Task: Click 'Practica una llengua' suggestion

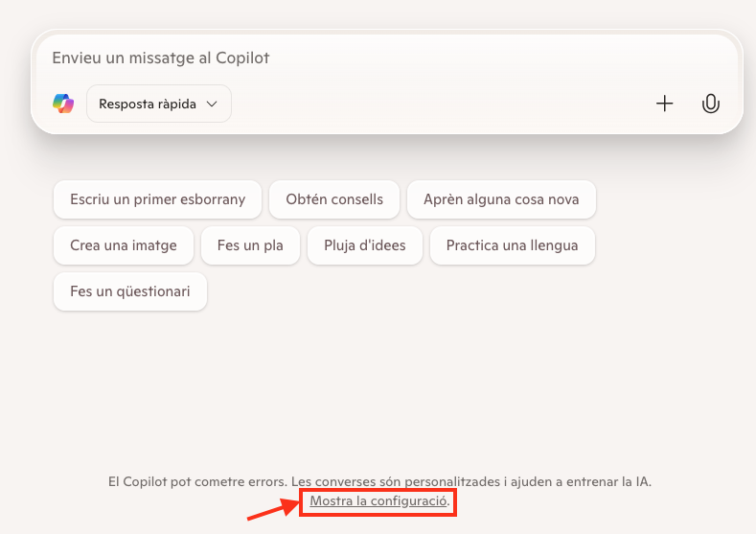Action: [x=512, y=245]
